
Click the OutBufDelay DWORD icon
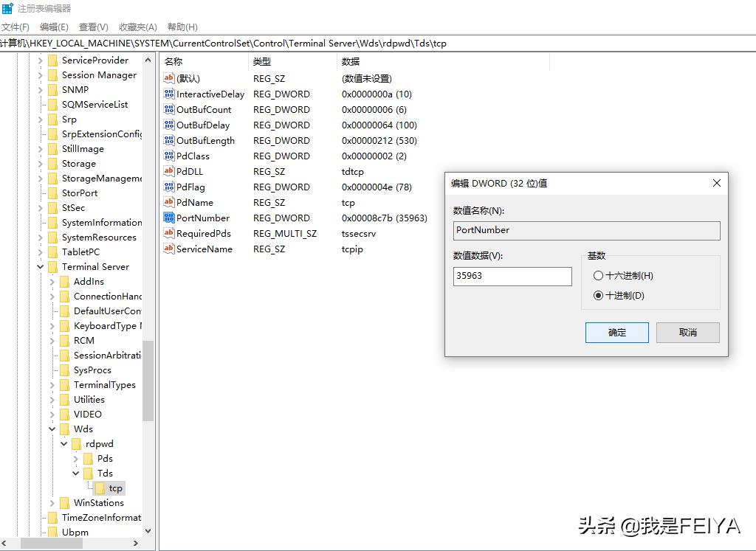169,124
